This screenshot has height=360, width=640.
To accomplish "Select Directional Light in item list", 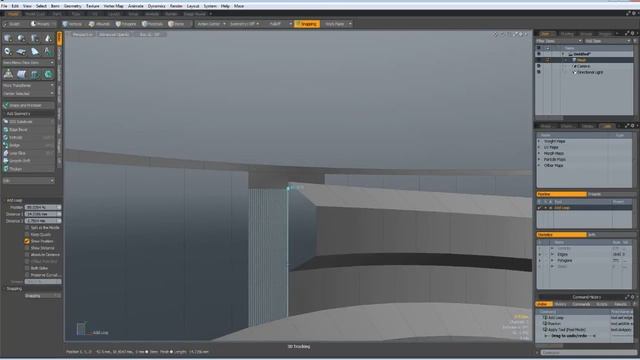I will tap(589, 72).
